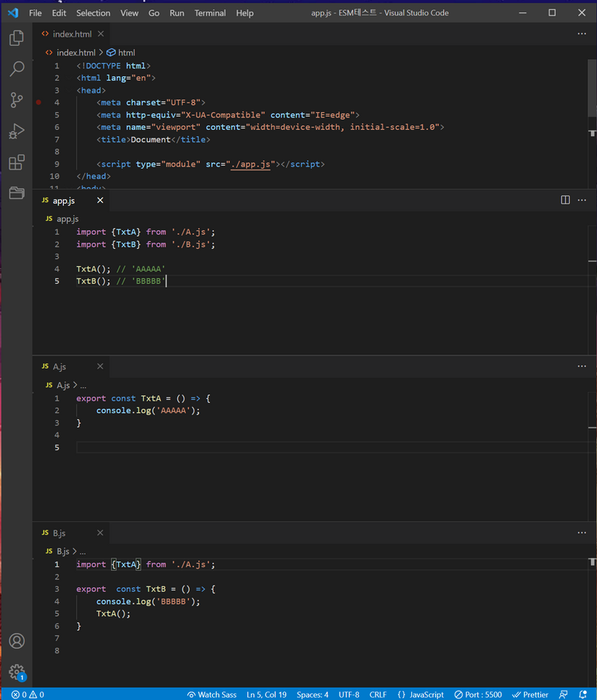Screen dimensions: 597x700
Task: Click on TxtA(); call in app.js line 4
Action: tap(93, 269)
